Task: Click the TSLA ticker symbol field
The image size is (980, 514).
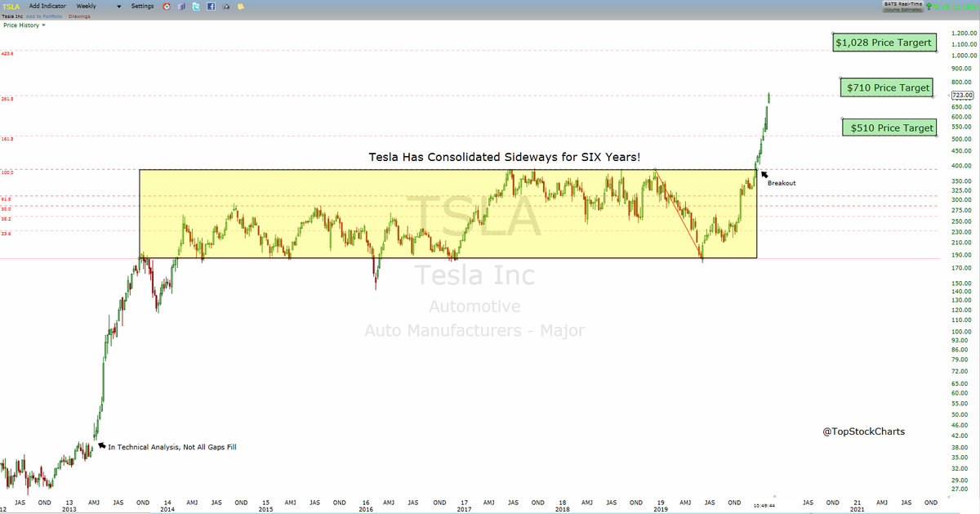Action: pyautogui.click(x=11, y=6)
